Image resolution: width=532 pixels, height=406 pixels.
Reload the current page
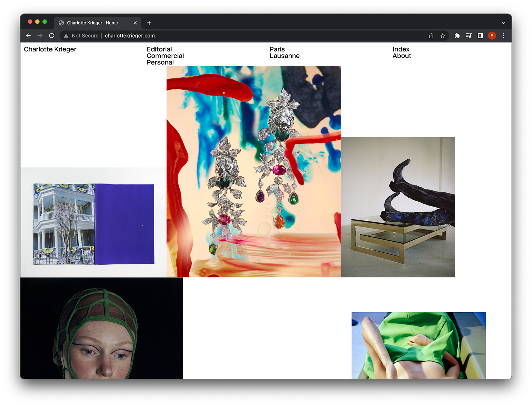point(51,35)
